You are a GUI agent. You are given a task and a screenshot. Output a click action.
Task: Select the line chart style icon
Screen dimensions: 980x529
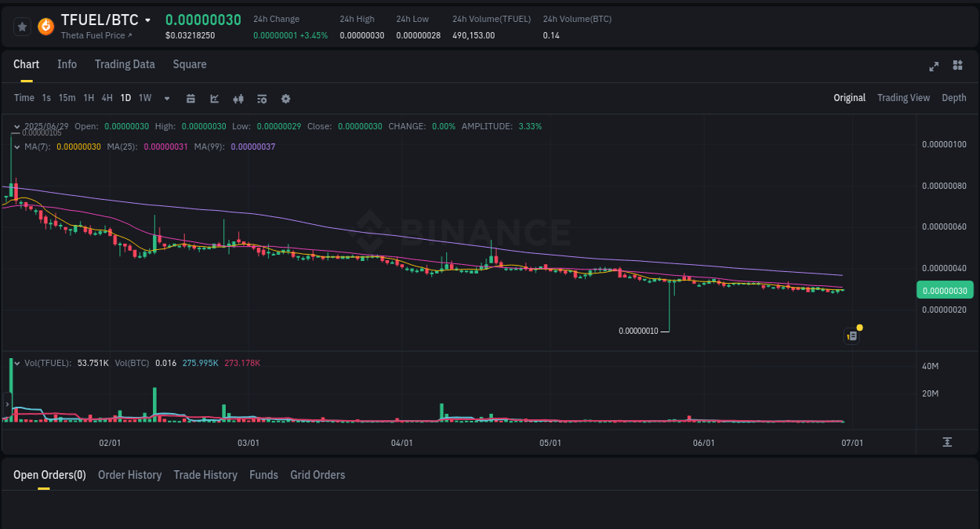[213, 98]
